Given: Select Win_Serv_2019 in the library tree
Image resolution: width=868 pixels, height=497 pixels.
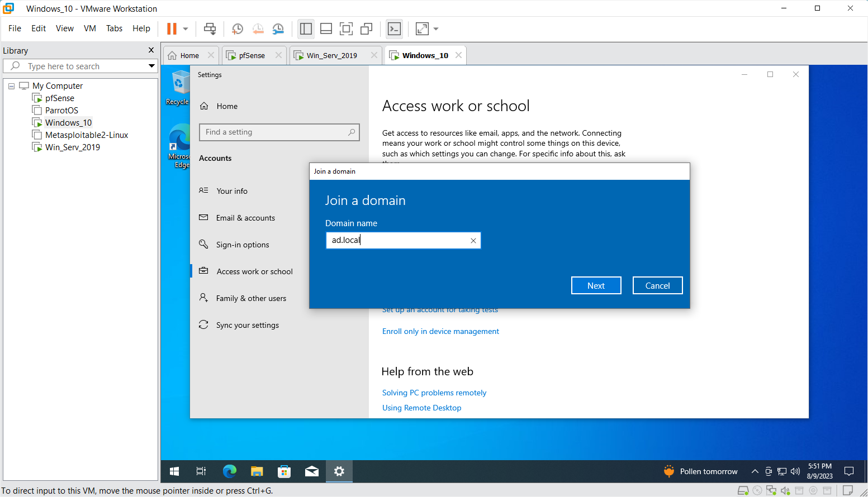Looking at the screenshot, I should point(73,147).
